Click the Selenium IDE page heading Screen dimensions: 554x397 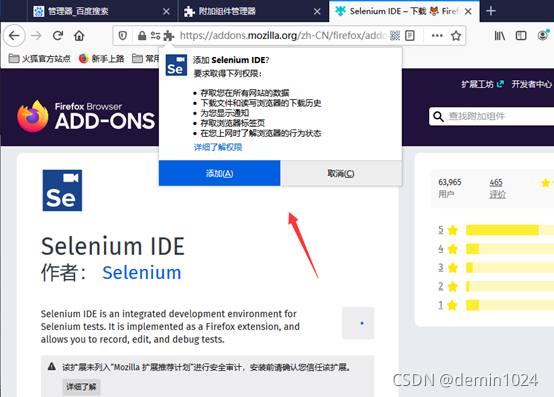(113, 246)
